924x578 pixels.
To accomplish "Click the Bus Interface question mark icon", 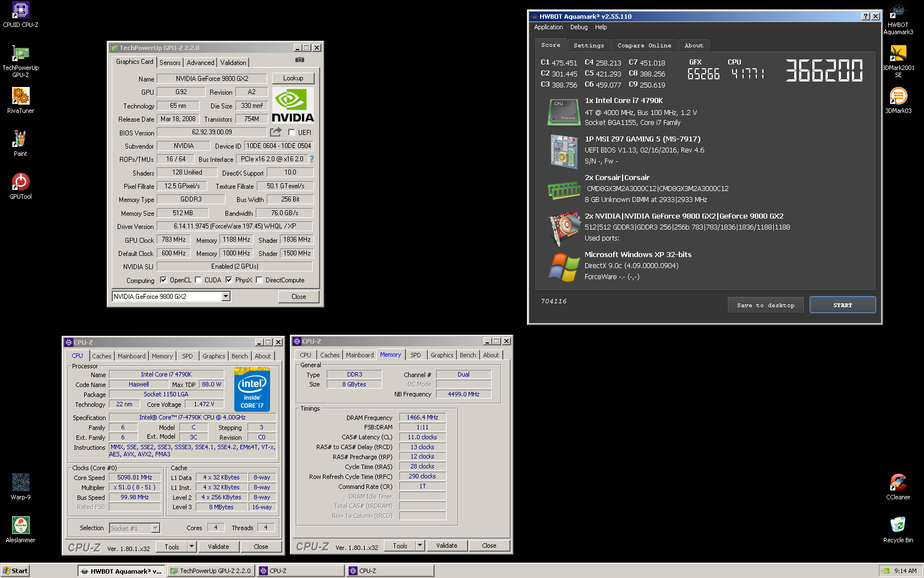I will (x=312, y=159).
